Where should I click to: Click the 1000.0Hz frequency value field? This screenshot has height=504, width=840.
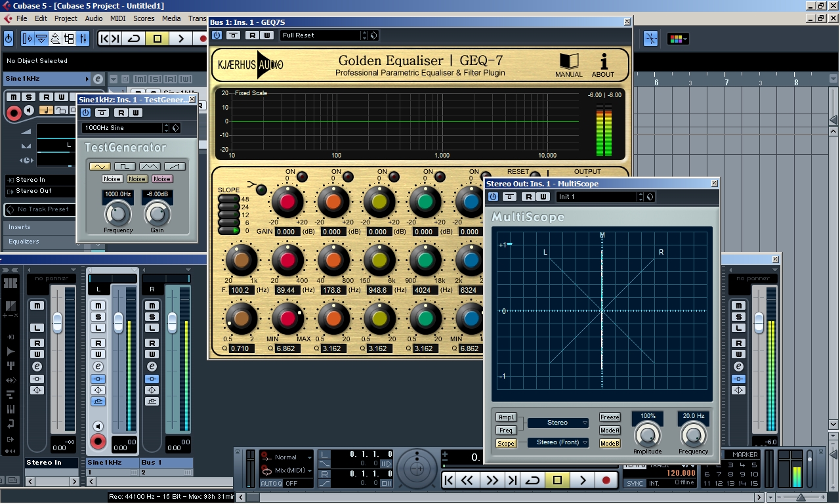(x=118, y=194)
